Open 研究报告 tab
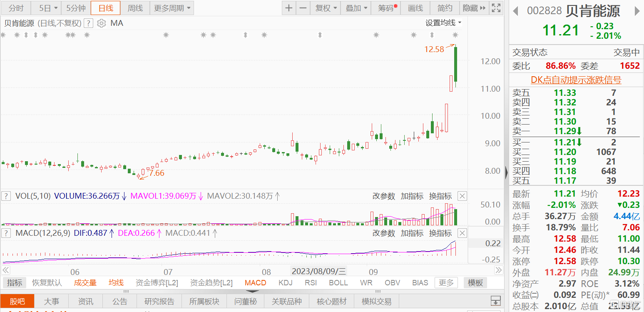This screenshot has width=644, height=312. click(159, 301)
